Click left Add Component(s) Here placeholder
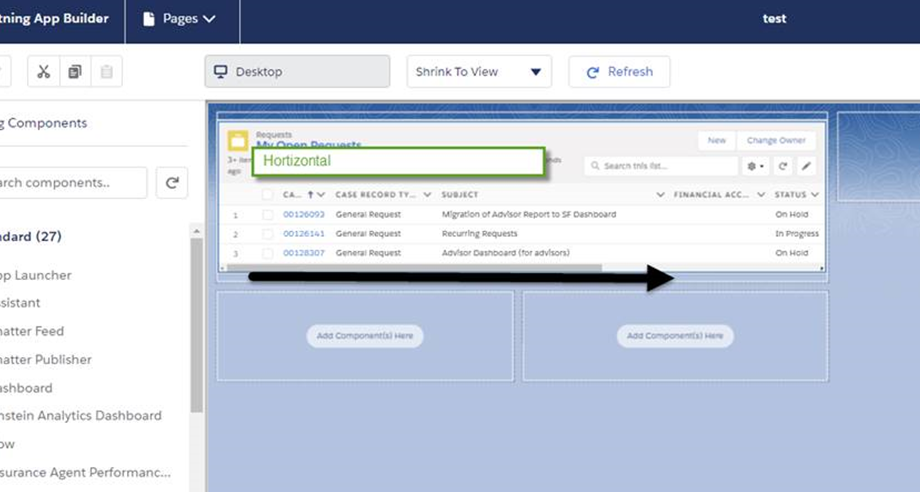The width and height of the screenshot is (920, 492). (365, 336)
